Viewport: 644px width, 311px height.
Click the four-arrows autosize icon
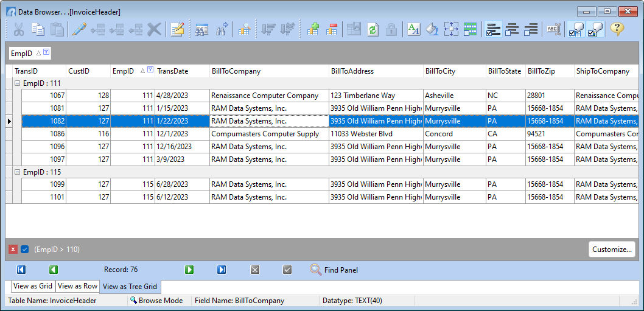[x=451, y=30]
